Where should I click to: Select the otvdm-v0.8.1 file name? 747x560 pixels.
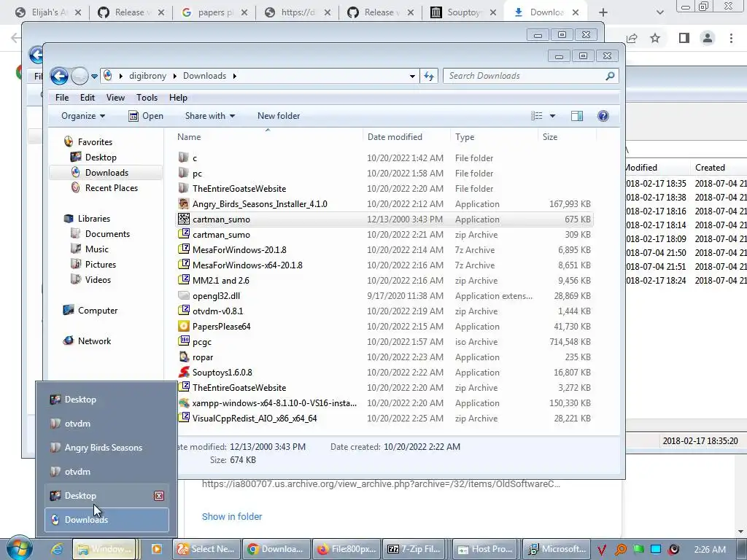217,311
